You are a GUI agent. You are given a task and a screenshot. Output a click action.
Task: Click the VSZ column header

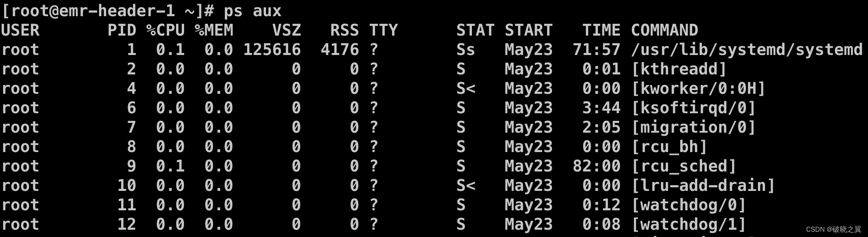(x=286, y=30)
